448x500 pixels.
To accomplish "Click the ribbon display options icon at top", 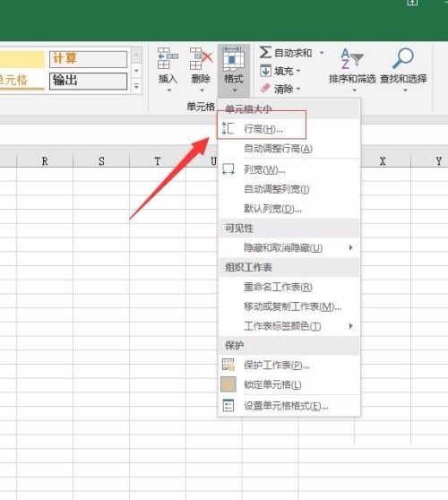I will click(412, 3).
